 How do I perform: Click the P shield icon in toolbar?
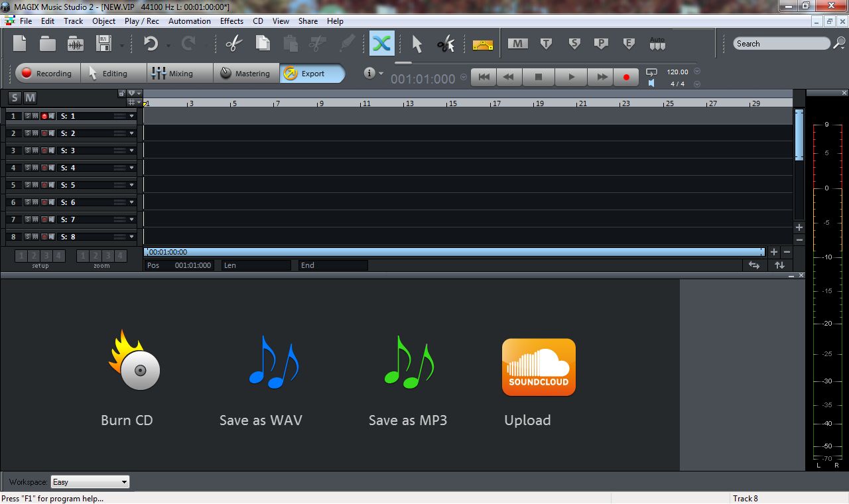pyautogui.click(x=601, y=44)
